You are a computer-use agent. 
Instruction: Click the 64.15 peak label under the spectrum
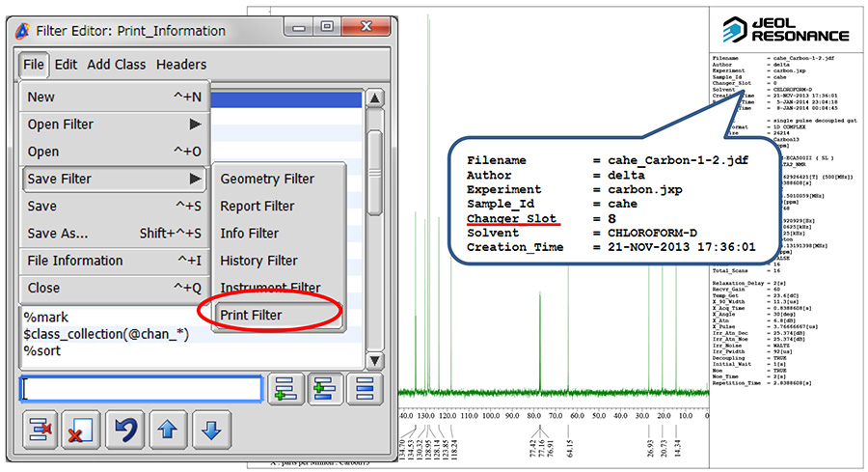pos(569,448)
